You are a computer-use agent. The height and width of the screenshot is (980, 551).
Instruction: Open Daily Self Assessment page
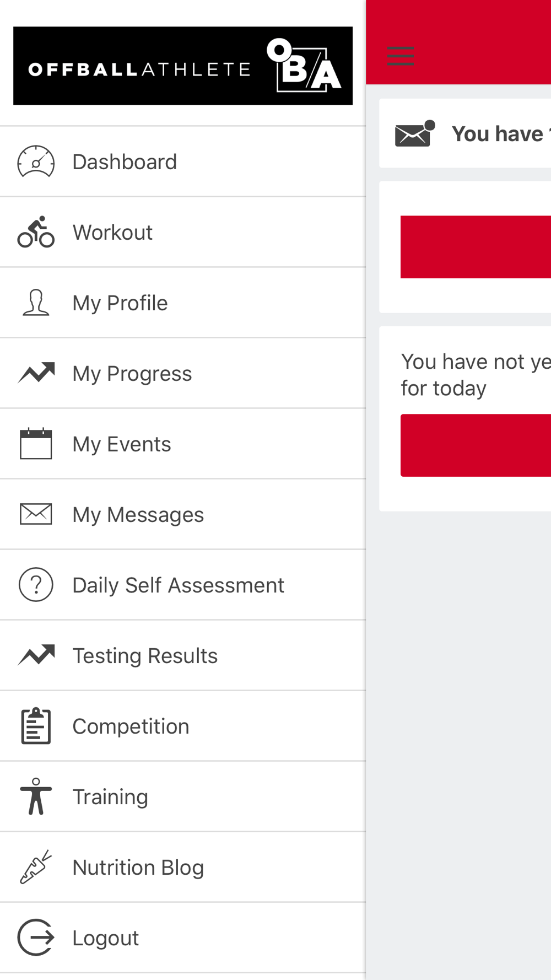pyautogui.click(x=178, y=585)
